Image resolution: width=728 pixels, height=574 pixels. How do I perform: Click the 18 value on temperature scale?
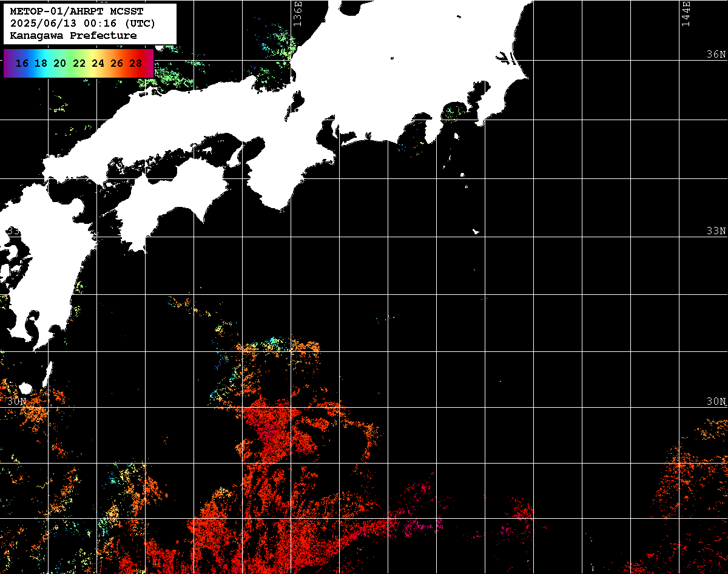41,63
